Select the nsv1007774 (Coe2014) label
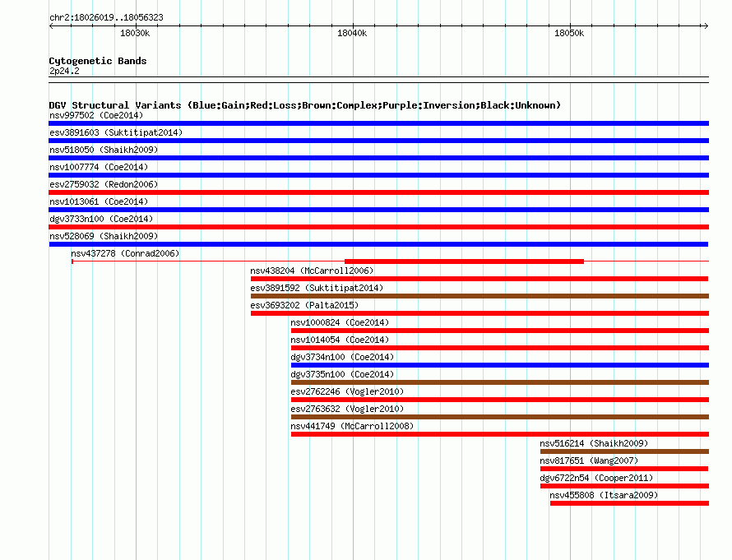Image resolution: width=732 pixels, height=560 pixels. [x=99, y=167]
